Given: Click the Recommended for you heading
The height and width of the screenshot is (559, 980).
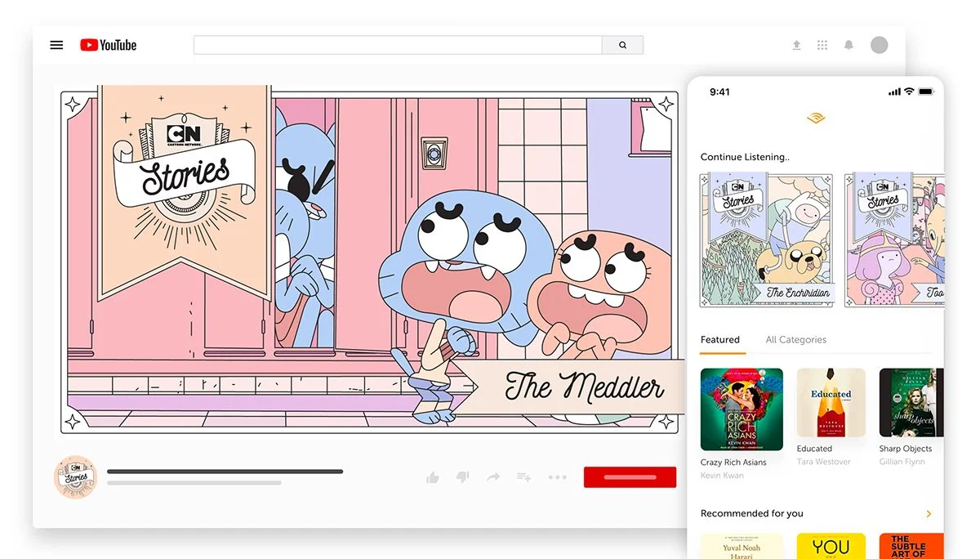Looking at the screenshot, I should click(x=752, y=513).
